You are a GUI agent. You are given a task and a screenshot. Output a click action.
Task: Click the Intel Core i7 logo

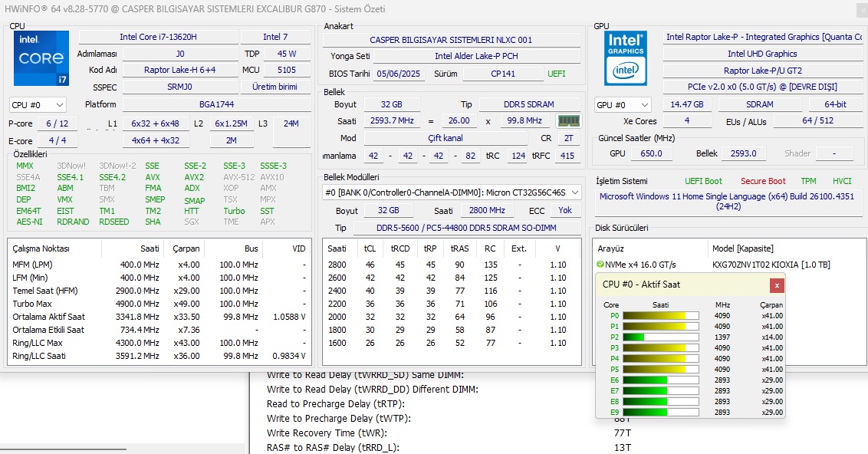coord(41,58)
